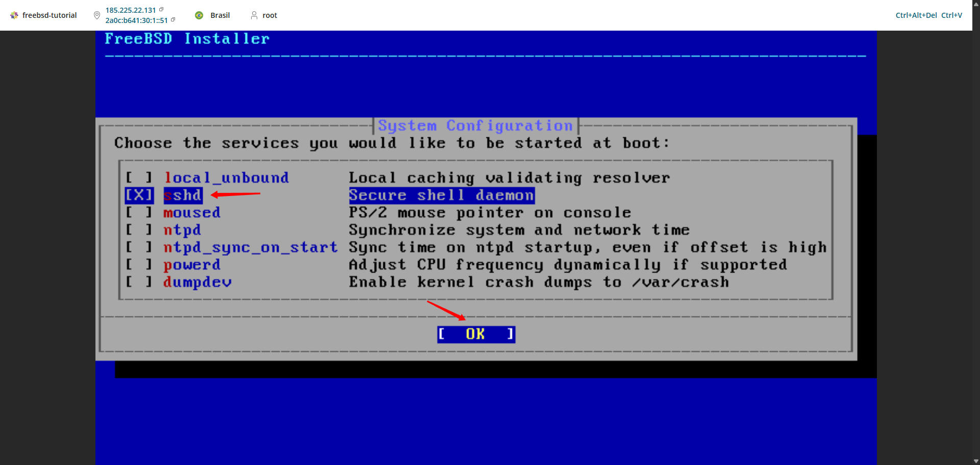Uncheck the sshd checkbox
Viewport: 980px width, 465px height.
139,195
